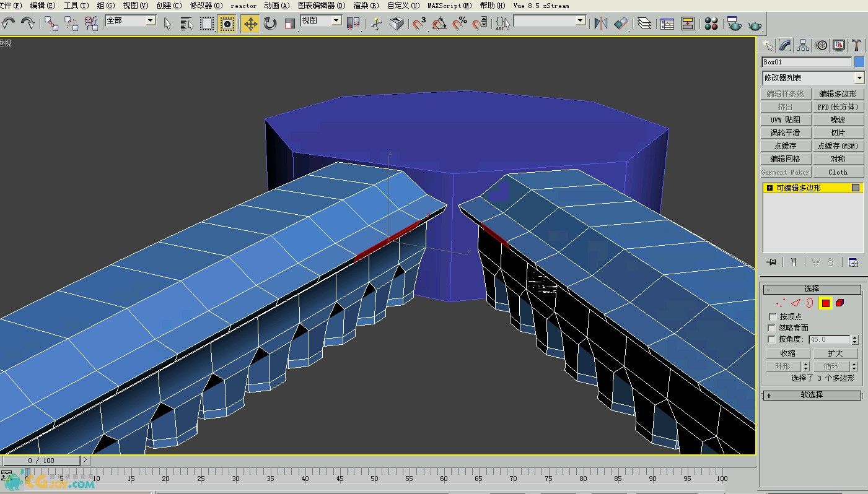Enable the 按角度 checkbox

(x=772, y=339)
